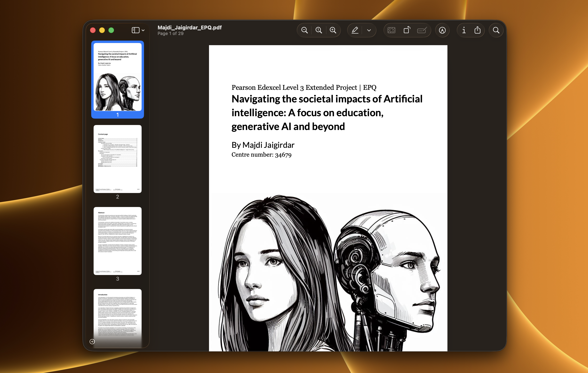This screenshot has width=588, height=373.
Task: Reset the document to actual size
Action: pyautogui.click(x=319, y=30)
